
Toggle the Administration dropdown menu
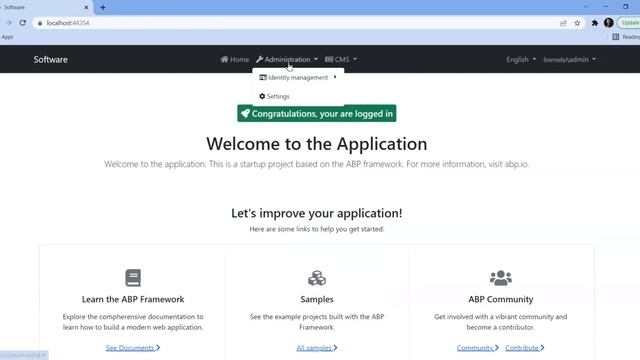pos(287,60)
